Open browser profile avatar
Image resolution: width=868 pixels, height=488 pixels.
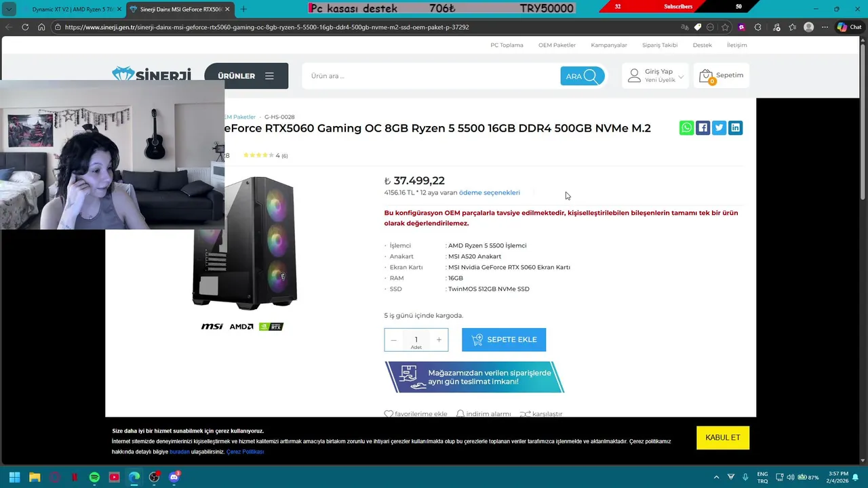point(808,27)
